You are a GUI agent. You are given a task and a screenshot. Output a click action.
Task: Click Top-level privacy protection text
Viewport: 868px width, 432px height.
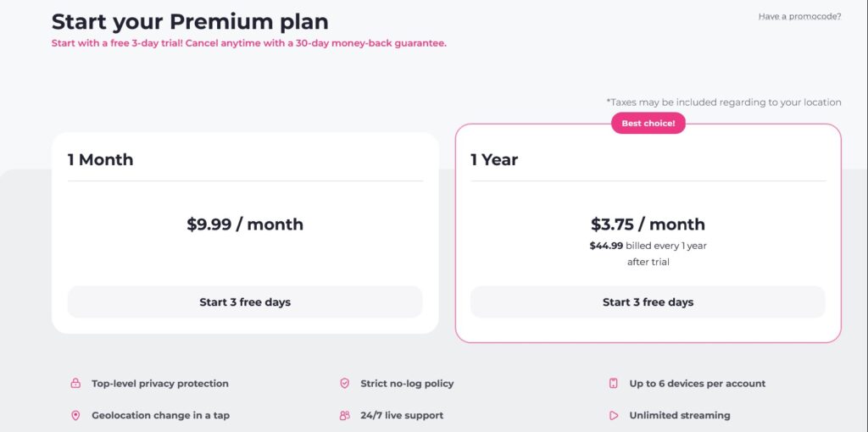tap(160, 384)
